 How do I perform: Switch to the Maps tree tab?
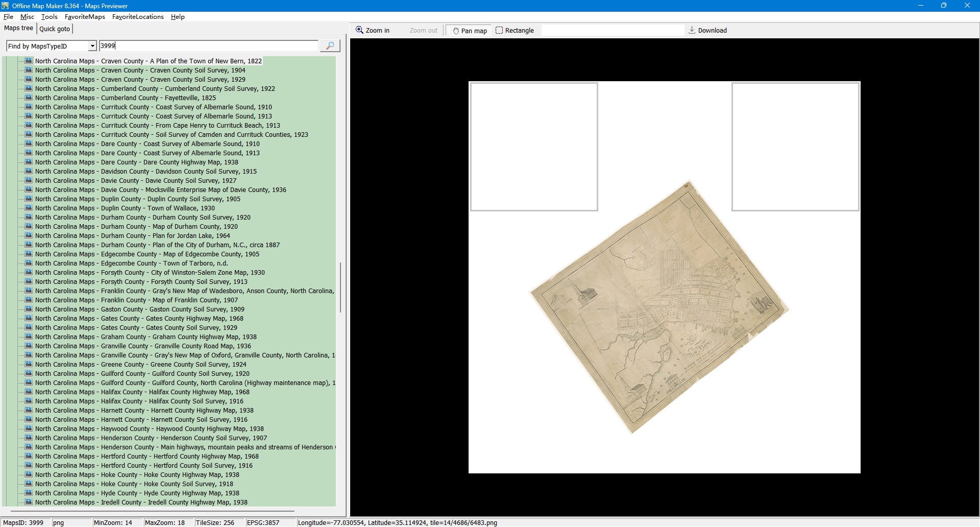[19, 29]
